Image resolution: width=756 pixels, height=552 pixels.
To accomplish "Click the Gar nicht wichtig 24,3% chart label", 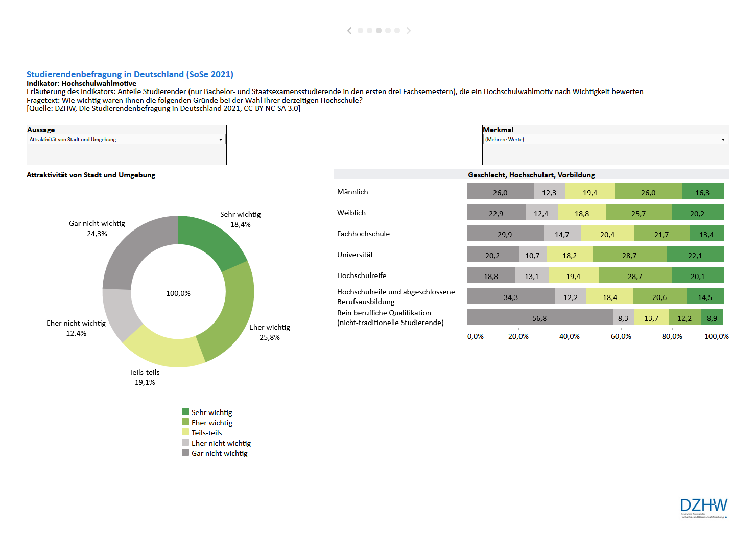I will tap(97, 228).
